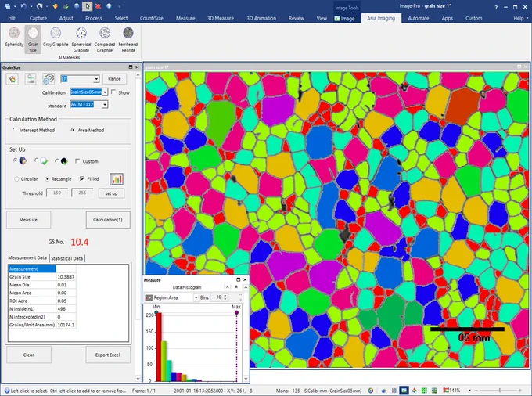Open the Gray Graphite analysis tool
Viewport: 532px width, 396px height.
click(56, 38)
